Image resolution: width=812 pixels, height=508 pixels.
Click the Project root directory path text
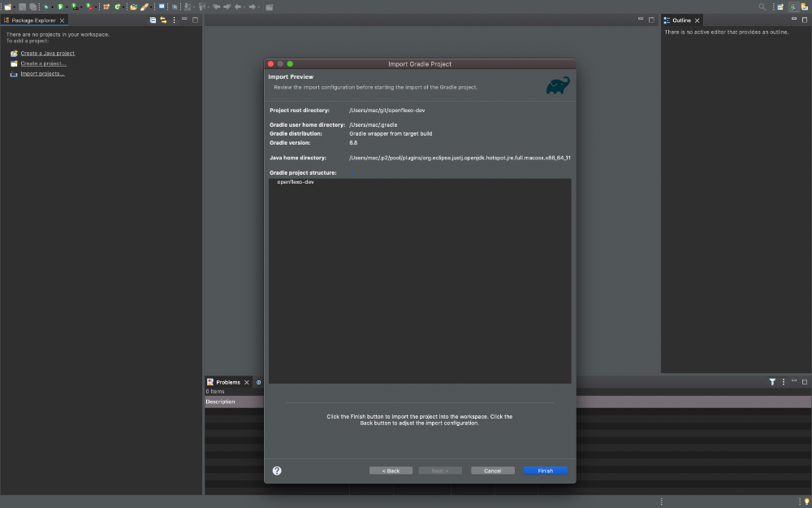point(387,111)
